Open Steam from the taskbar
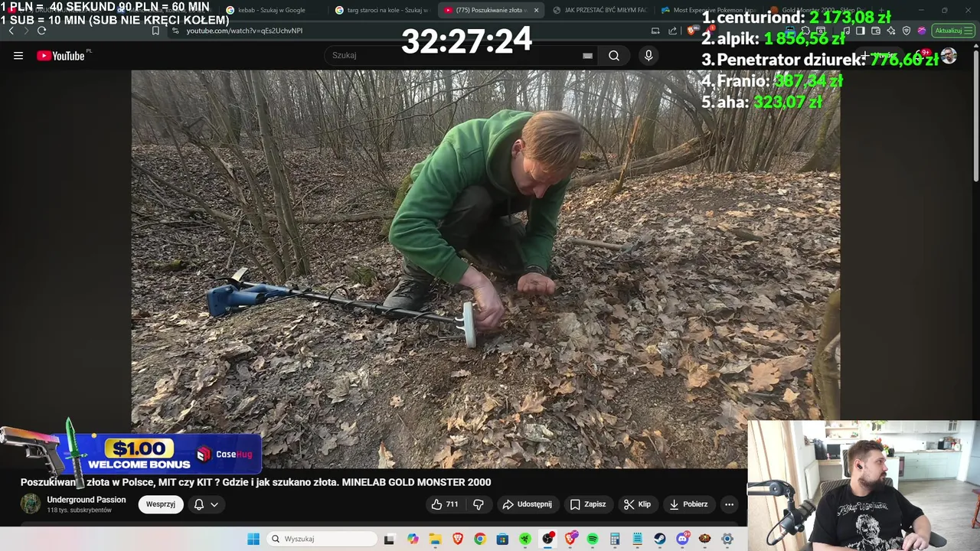Image resolution: width=980 pixels, height=551 pixels. (660, 539)
